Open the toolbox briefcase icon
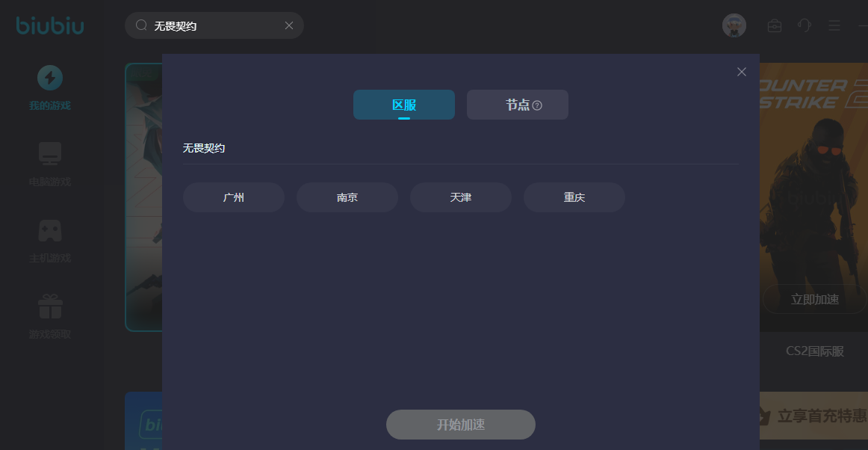 tap(775, 25)
